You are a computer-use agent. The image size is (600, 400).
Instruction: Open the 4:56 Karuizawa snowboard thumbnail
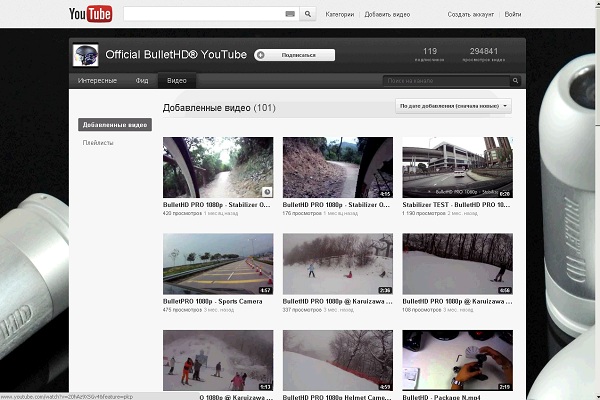[458, 264]
